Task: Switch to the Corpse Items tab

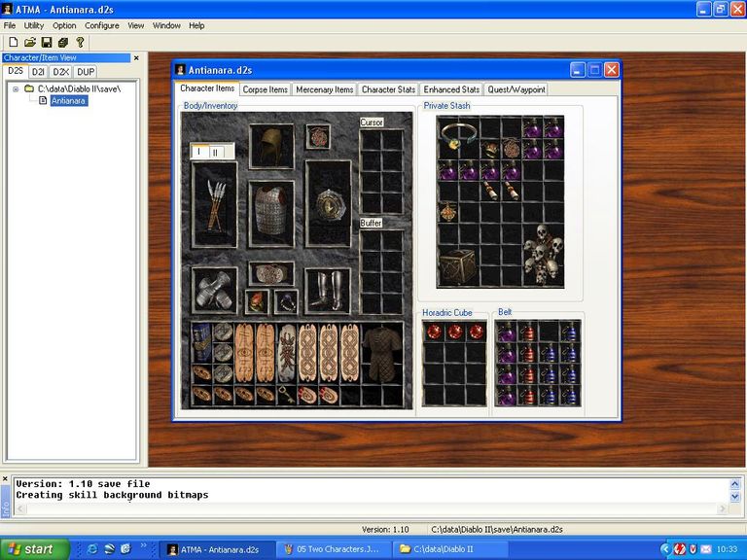Action: (x=265, y=89)
